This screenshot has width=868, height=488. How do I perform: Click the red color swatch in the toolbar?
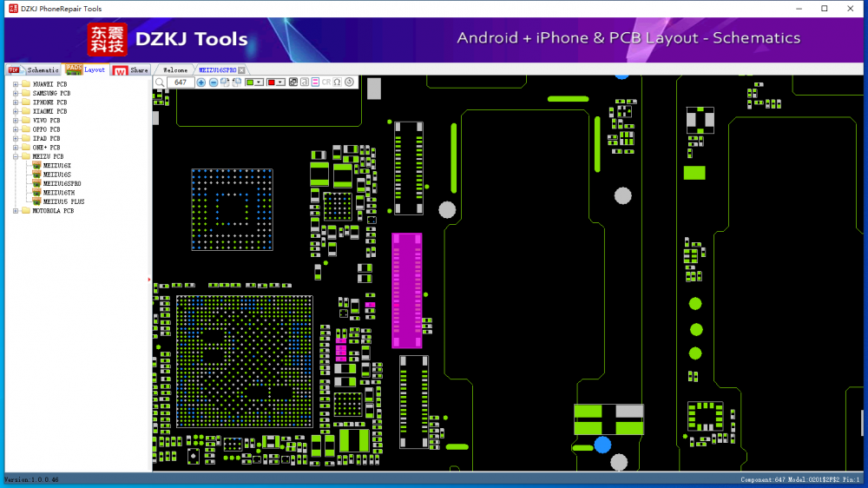click(271, 82)
